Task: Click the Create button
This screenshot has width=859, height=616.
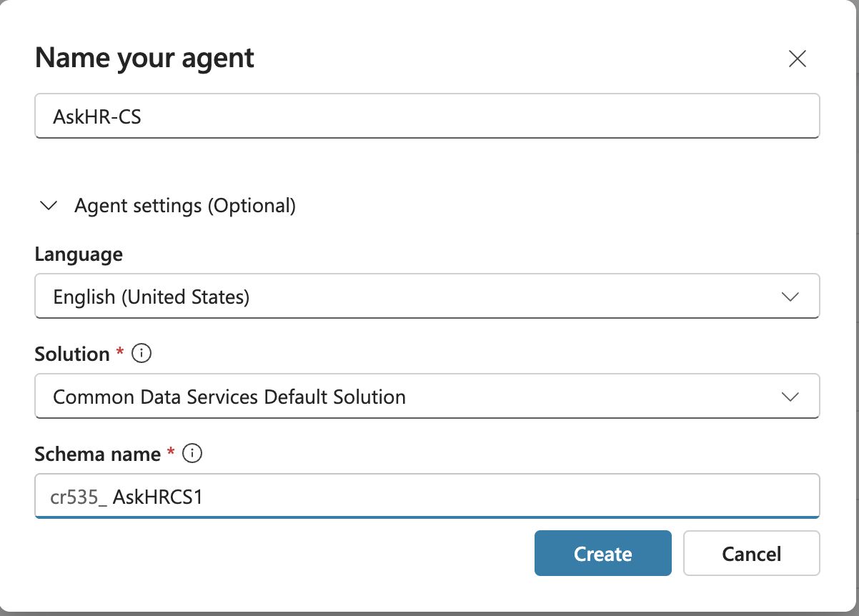Action: 602,553
